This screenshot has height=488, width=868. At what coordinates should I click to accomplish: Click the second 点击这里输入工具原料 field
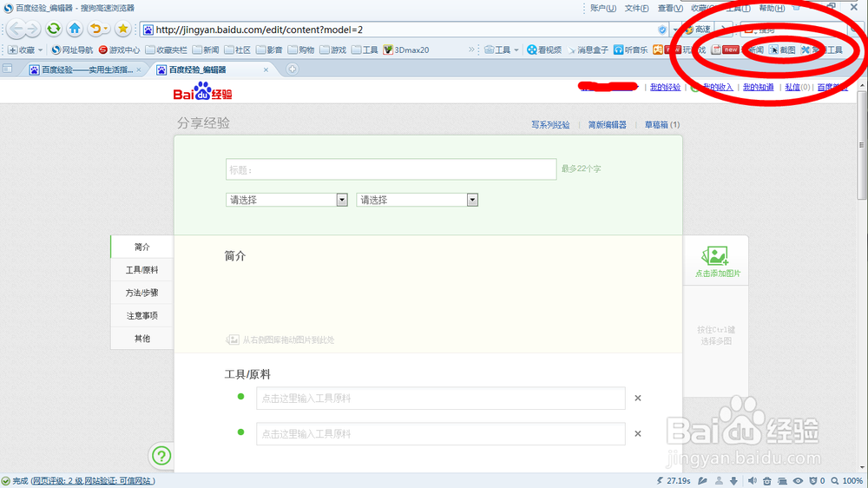click(x=441, y=433)
